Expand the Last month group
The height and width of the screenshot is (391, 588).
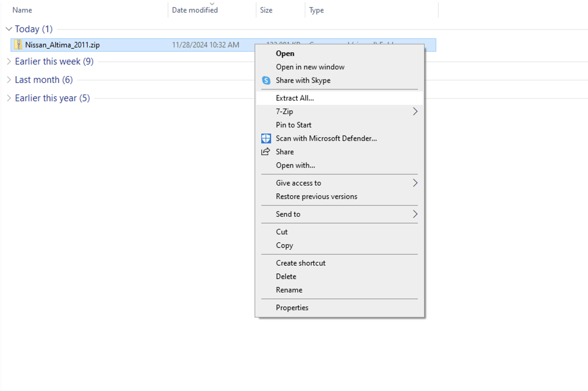click(9, 80)
